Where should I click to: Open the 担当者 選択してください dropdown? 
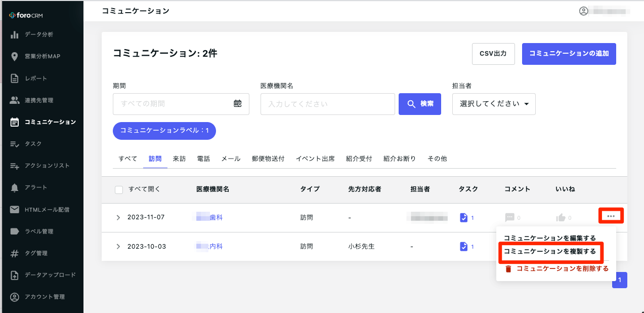tap(494, 104)
